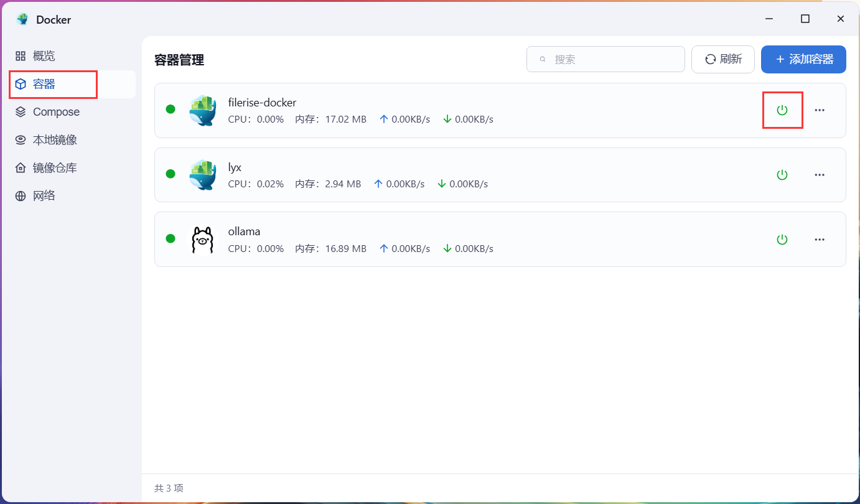Viewport: 860px width, 504px height.
Task: Stop the filerise-docker container with power button
Action: 782,110
